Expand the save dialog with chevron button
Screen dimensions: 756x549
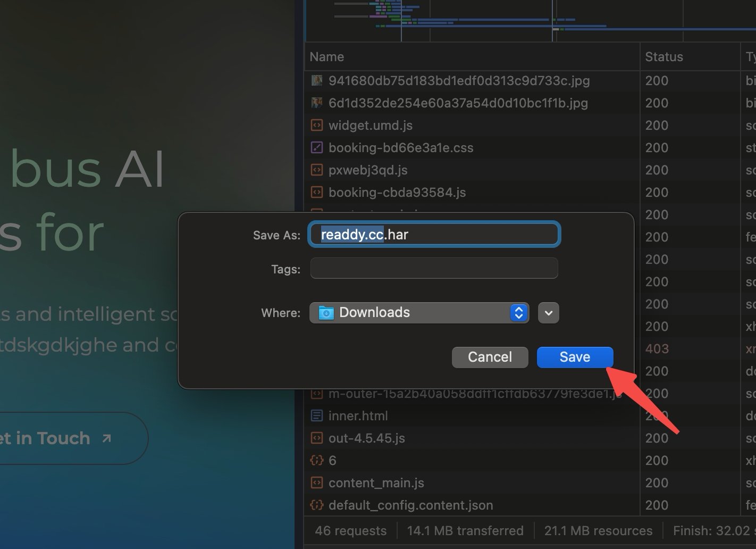pos(548,313)
